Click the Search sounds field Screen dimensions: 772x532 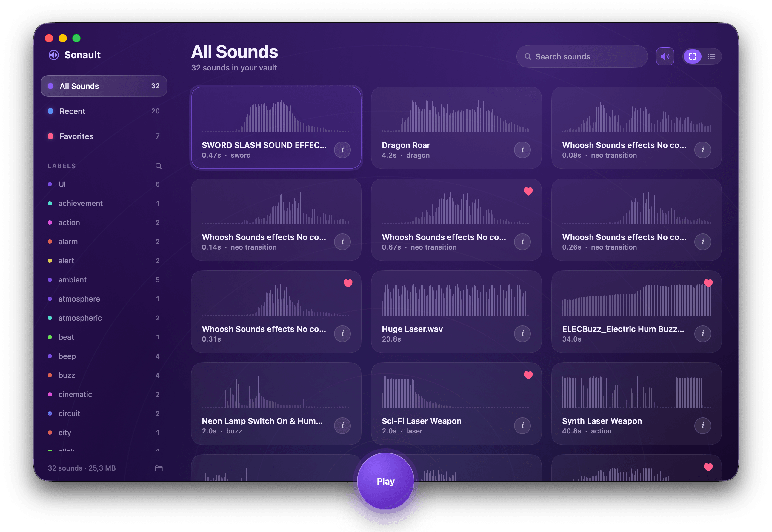coord(582,57)
